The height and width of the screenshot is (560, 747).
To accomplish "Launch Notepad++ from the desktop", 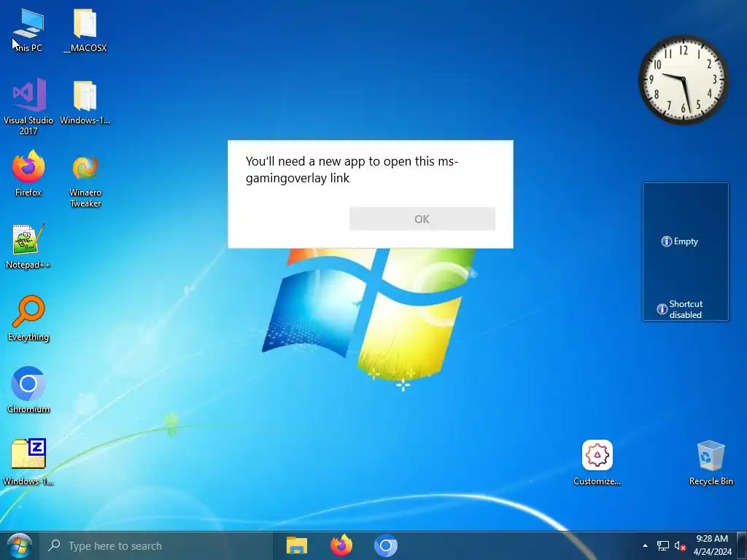I will (28, 246).
